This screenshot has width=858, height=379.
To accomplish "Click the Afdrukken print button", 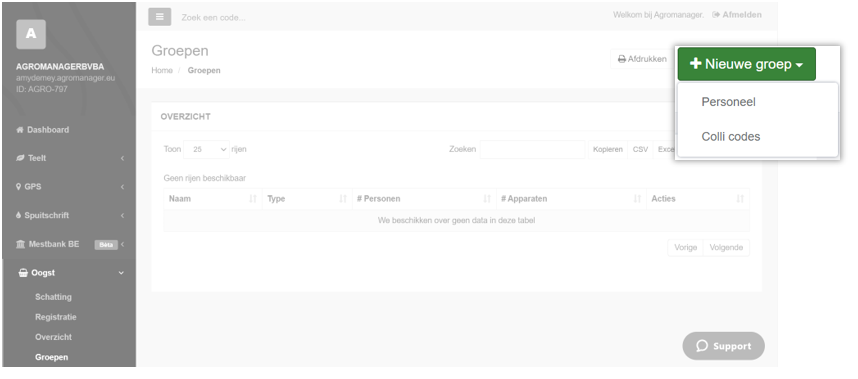I will 642,59.
